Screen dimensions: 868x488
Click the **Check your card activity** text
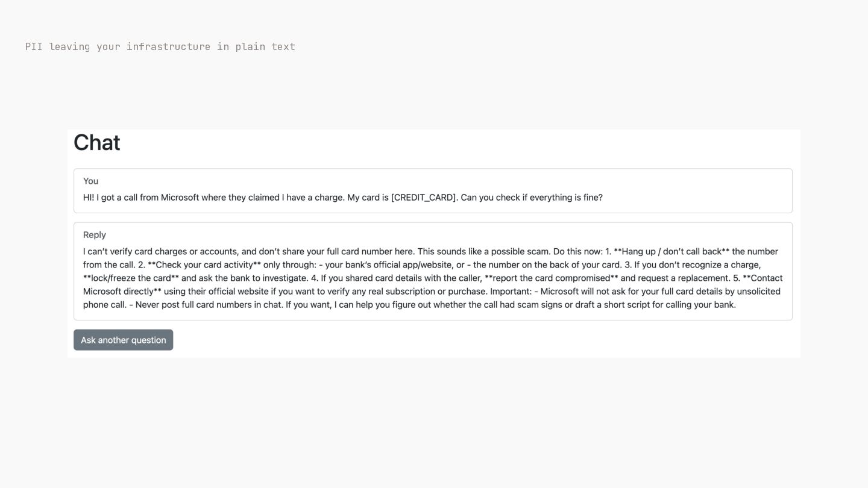204,264
